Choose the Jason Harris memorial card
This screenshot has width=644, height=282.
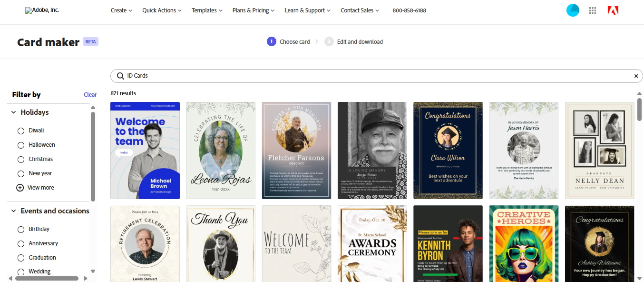(524, 151)
